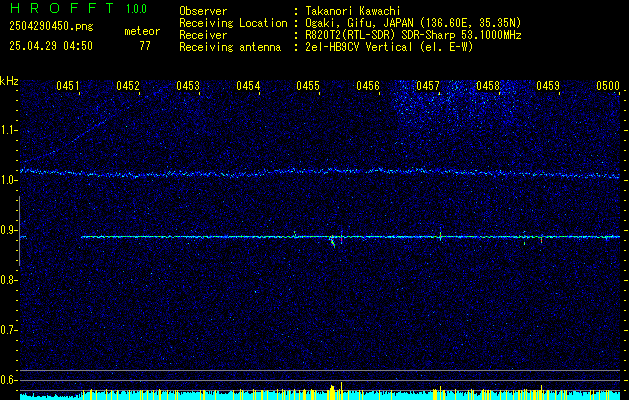Click the 1.1 kHz axis label

click(8, 130)
